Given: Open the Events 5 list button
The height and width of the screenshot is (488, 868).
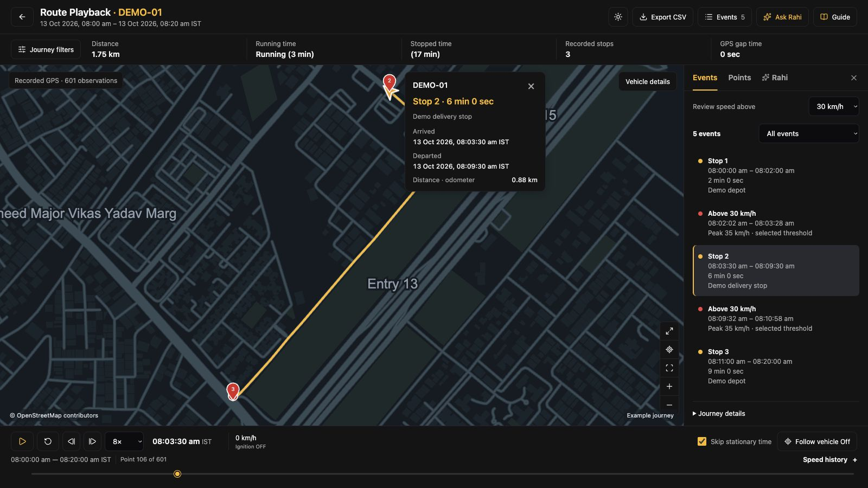Looking at the screenshot, I should pos(724,17).
